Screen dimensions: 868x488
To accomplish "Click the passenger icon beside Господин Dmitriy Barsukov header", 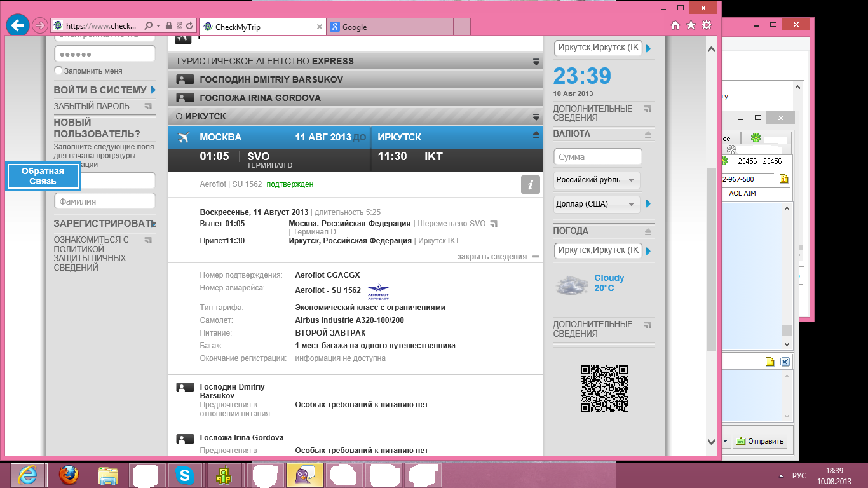I will (185, 80).
